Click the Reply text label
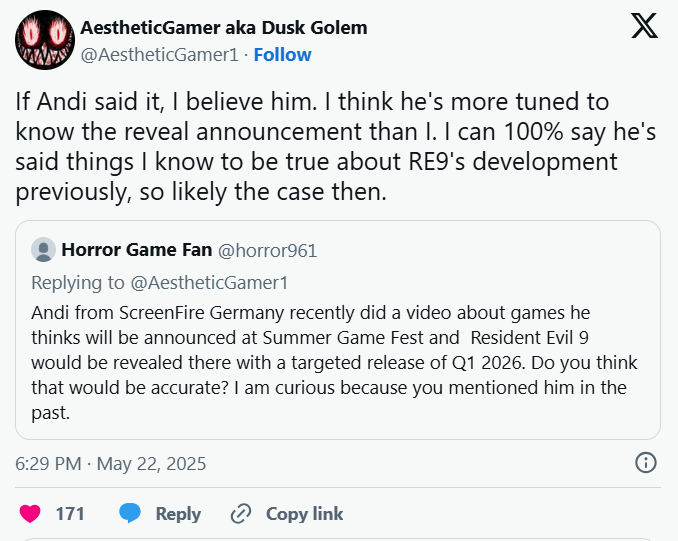This screenshot has height=541, width=678. pyautogui.click(x=178, y=514)
